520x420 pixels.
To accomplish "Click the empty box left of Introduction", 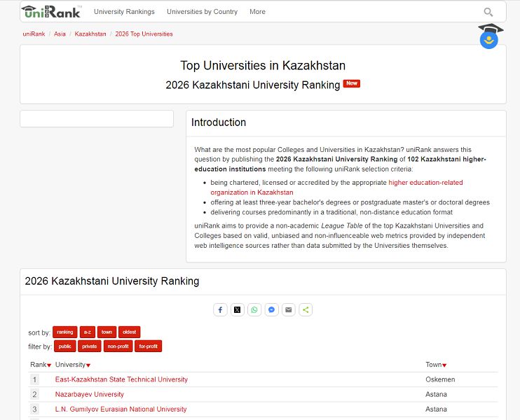I will coord(97,119).
